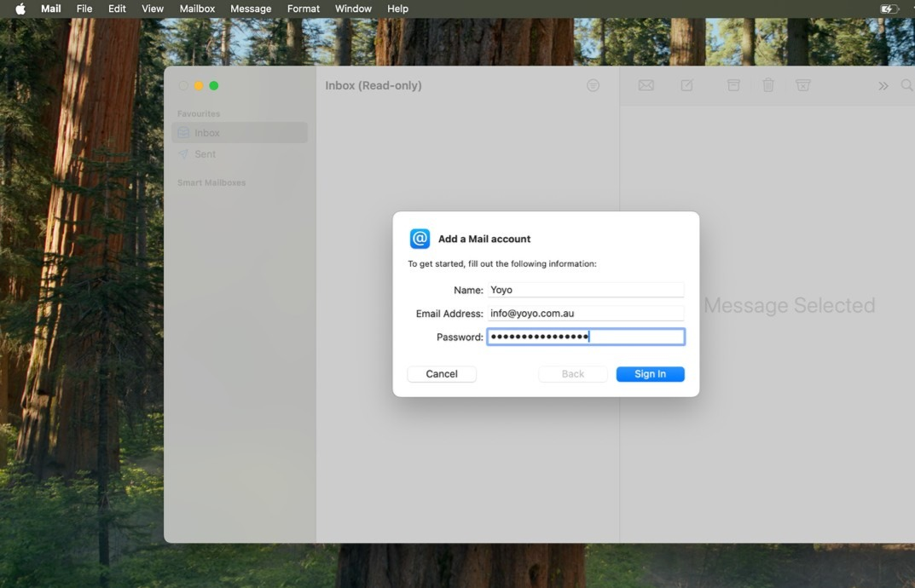Click the Email Address input field

[x=586, y=314]
